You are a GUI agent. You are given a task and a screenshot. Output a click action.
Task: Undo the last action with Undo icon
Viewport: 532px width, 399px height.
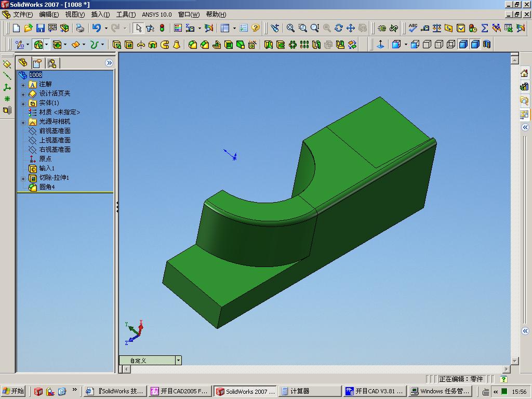[97, 28]
